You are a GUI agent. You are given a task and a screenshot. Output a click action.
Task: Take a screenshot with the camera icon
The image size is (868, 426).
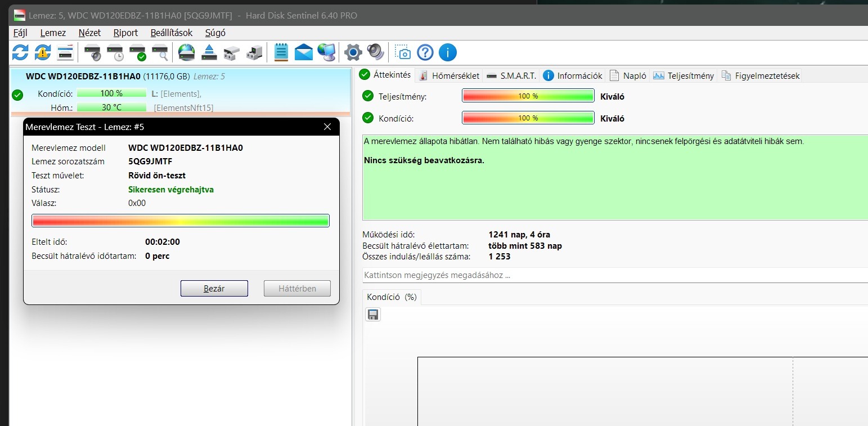(403, 52)
